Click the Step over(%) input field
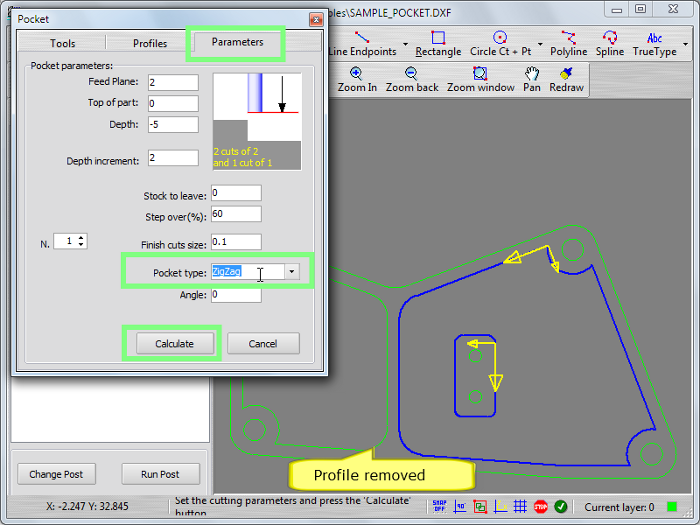700x525 pixels. pos(236,214)
